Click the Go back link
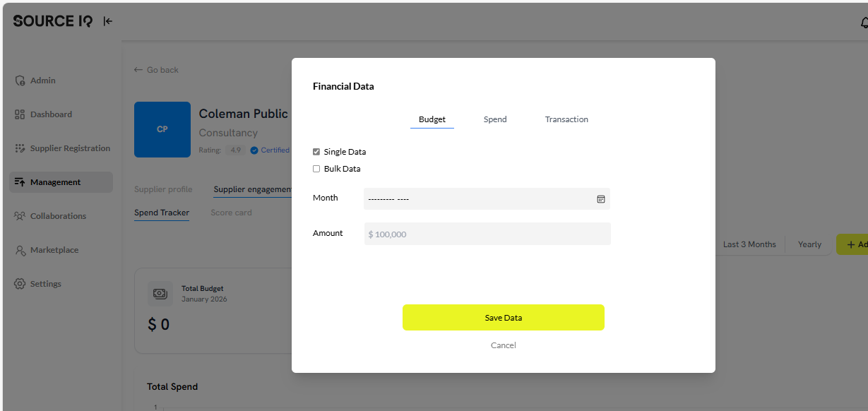The height and width of the screenshot is (411, 868). [x=156, y=69]
